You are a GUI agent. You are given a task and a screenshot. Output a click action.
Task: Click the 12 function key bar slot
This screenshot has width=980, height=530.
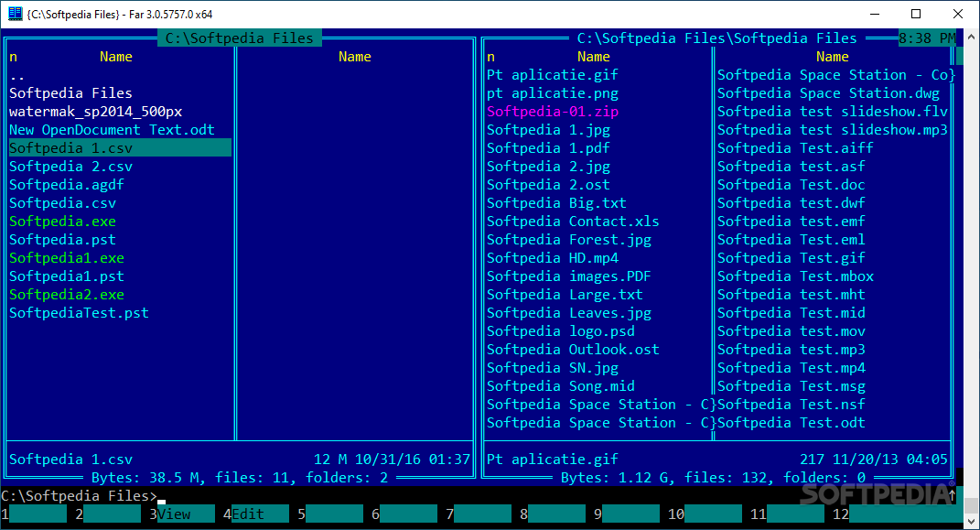click(897, 514)
